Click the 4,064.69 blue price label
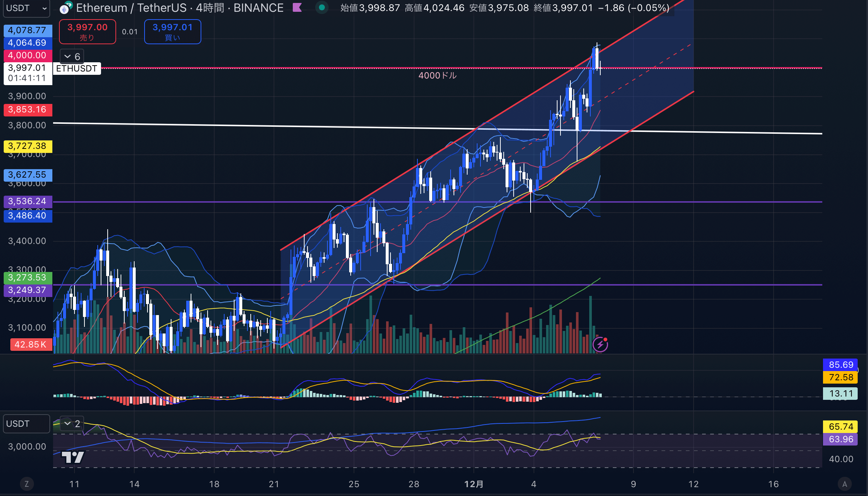This screenshot has width=868, height=496. (28, 43)
